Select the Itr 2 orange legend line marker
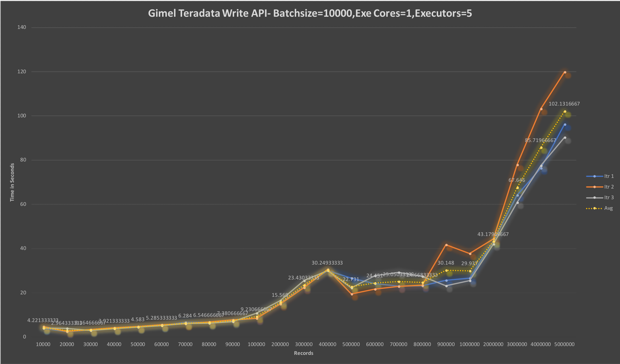Image resolution: width=620 pixels, height=364 pixels. pyautogui.click(x=594, y=187)
